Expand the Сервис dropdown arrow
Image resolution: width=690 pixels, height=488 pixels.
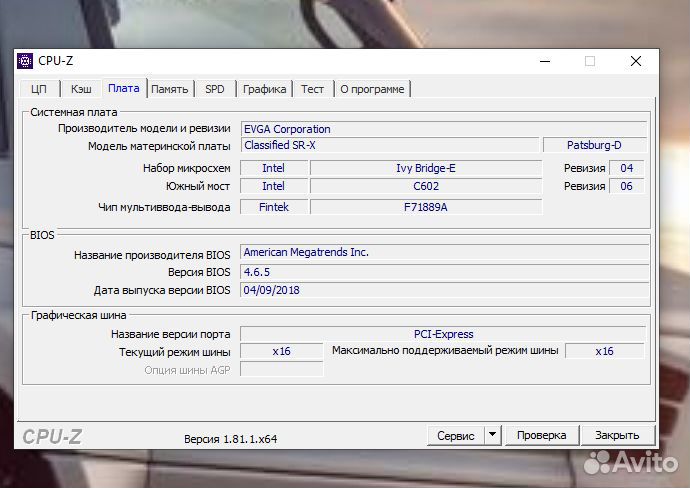click(492, 436)
